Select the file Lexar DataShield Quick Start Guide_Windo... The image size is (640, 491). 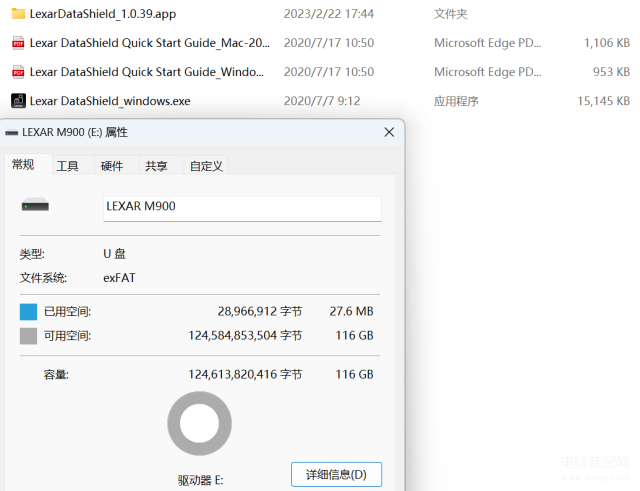pyautogui.click(x=147, y=72)
